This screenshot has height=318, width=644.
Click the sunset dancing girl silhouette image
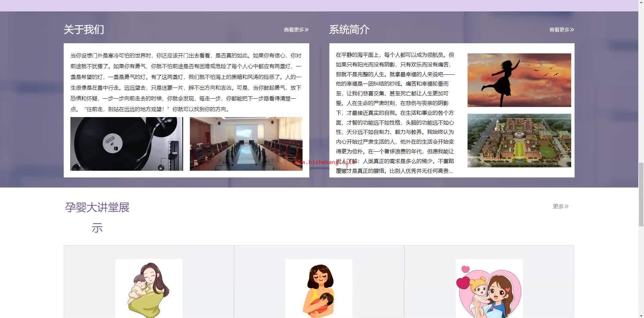pyautogui.click(x=519, y=80)
